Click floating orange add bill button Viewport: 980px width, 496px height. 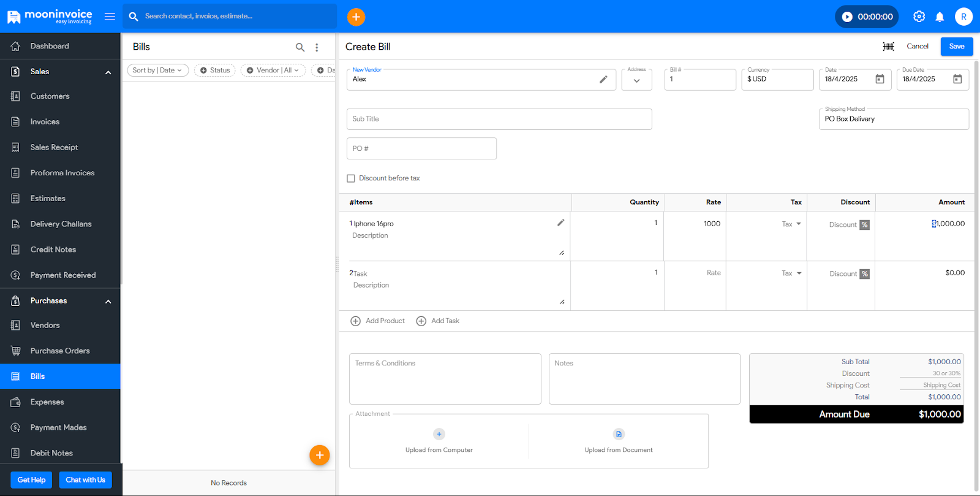tap(320, 455)
